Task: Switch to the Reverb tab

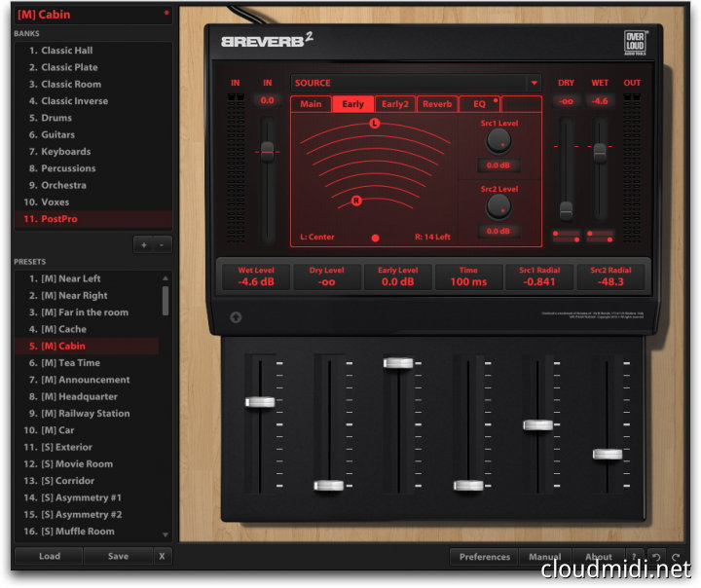Action: [x=437, y=104]
